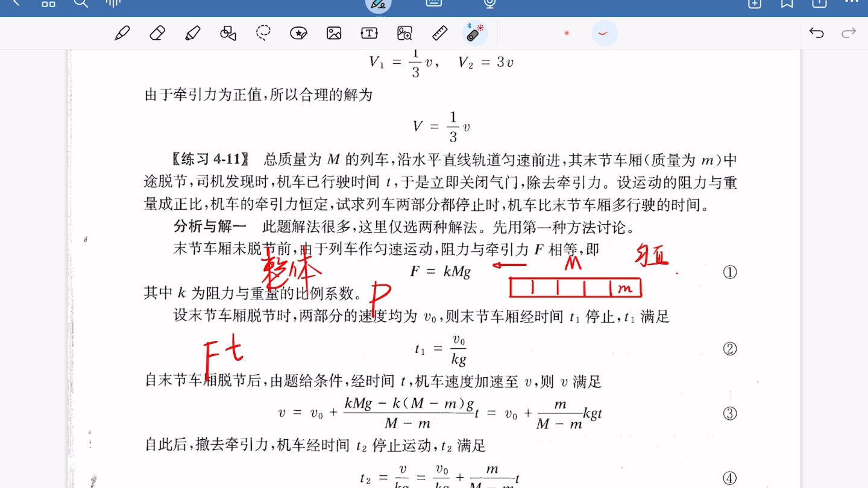The width and height of the screenshot is (868, 488).
Task: Open the sticker star tool
Action: pos(298,33)
